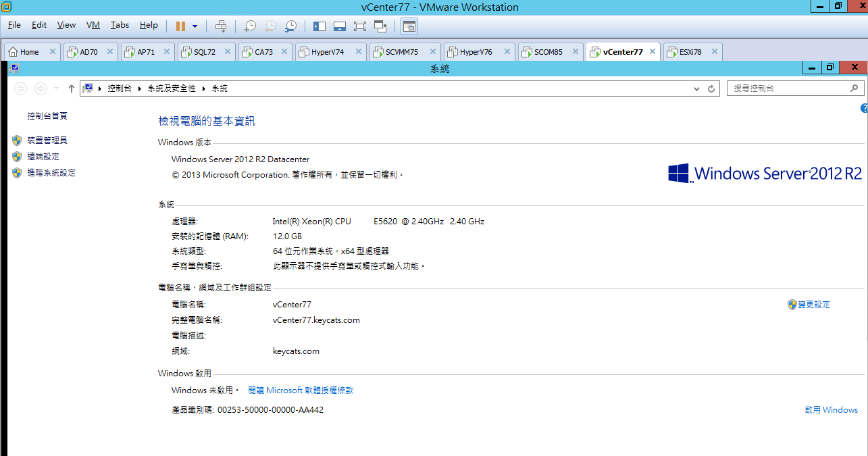The height and width of the screenshot is (456, 868).
Task: Take a snapshot of this virtual machine
Action: (250, 26)
